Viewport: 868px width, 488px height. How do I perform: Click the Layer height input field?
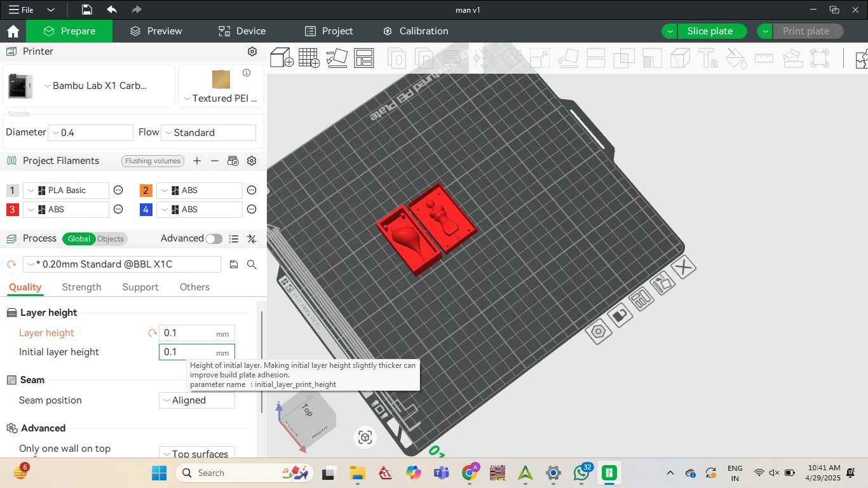[x=197, y=333]
